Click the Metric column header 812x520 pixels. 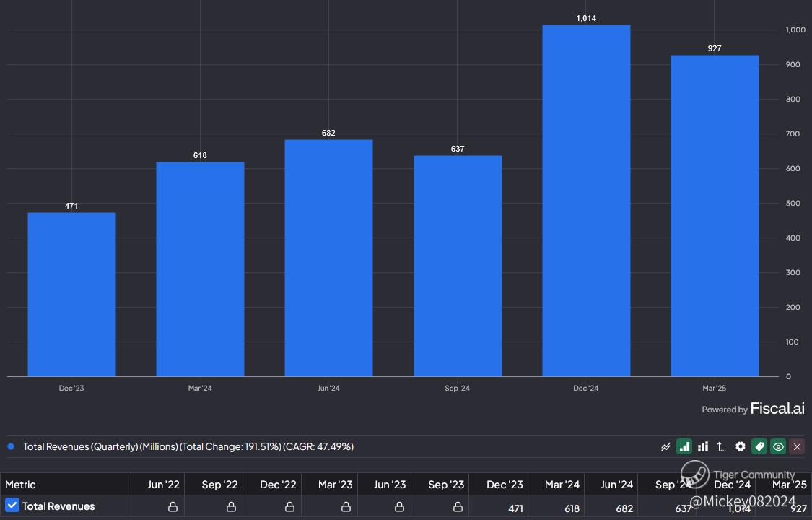point(21,485)
